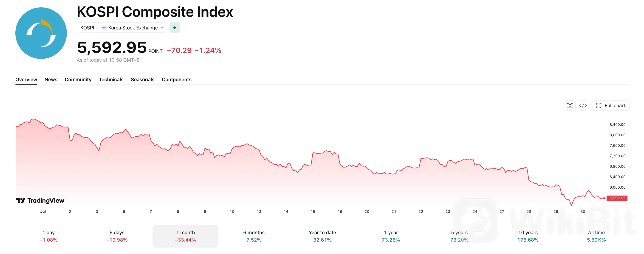Open the Technicals tab
This screenshot has width=644, height=254.
[x=111, y=79]
